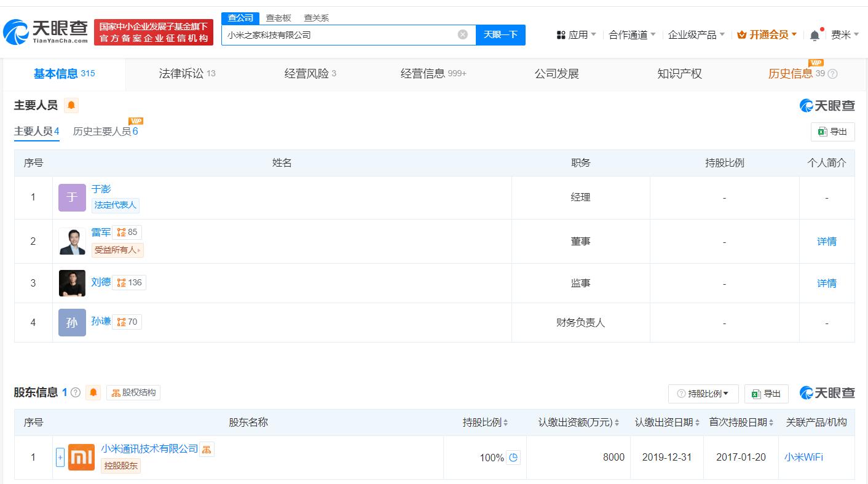Open the pie chart icon next to 100%
The height and width of the screenshot is (484, 868).
[513, 458]
